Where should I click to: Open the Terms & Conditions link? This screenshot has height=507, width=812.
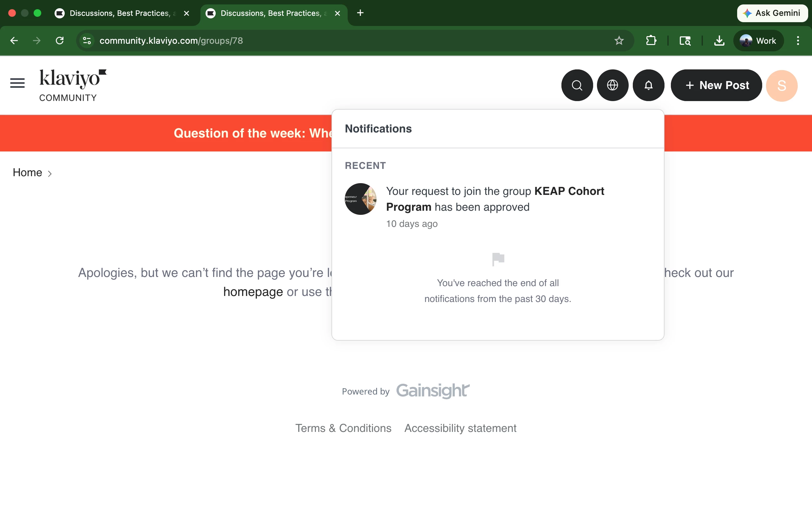click(343, 428)
